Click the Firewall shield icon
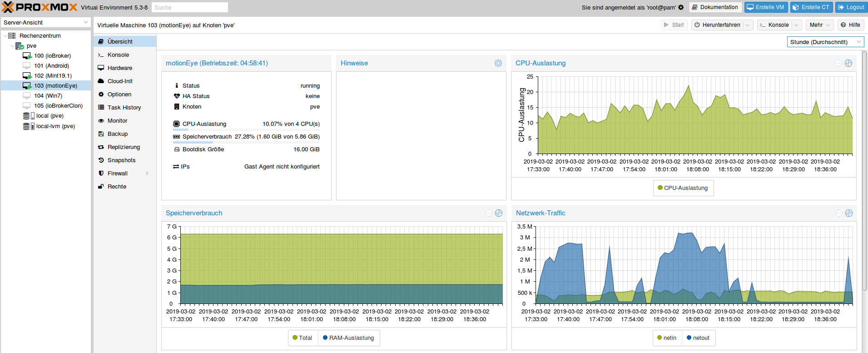Viewport: 868px width, 353px height. tap(101, 174)
